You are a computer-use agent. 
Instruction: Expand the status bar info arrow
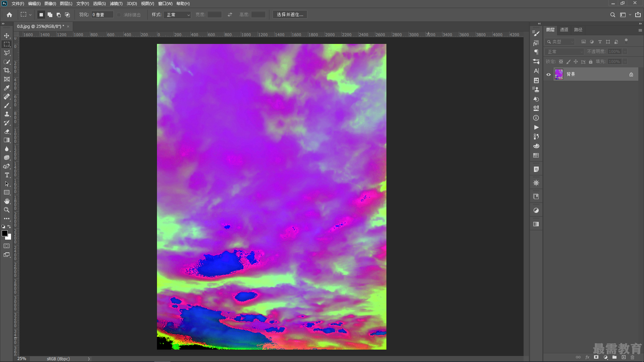(x=89, y=359)
